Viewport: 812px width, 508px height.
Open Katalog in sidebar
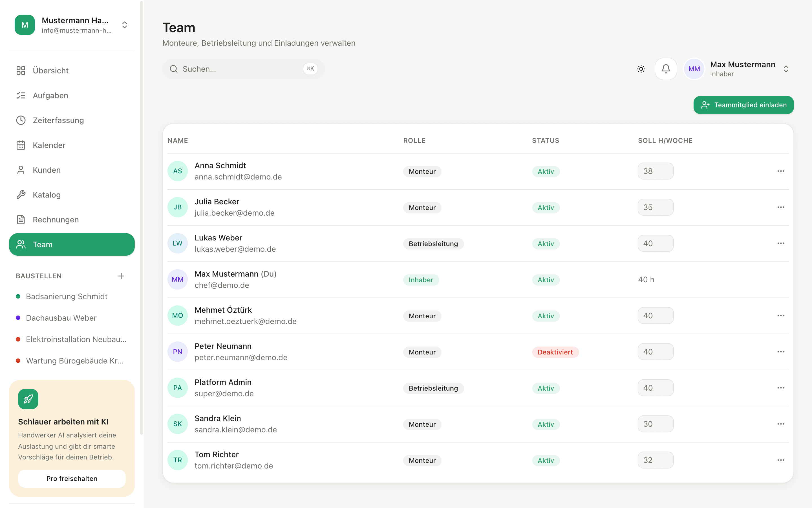coord(72,195)
